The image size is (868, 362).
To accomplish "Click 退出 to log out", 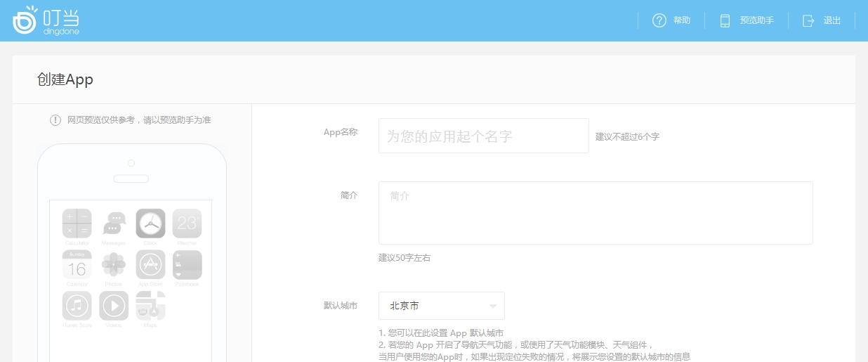I will pyautogui.click(x=832, y=20).
